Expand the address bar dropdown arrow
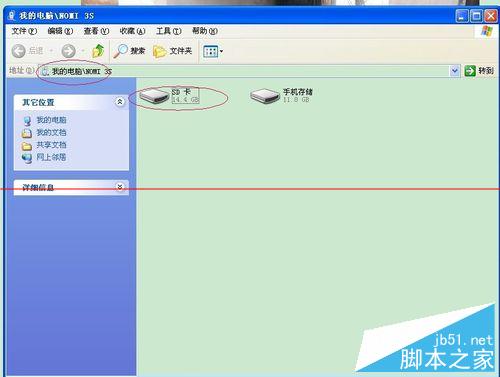 [454, 71]
